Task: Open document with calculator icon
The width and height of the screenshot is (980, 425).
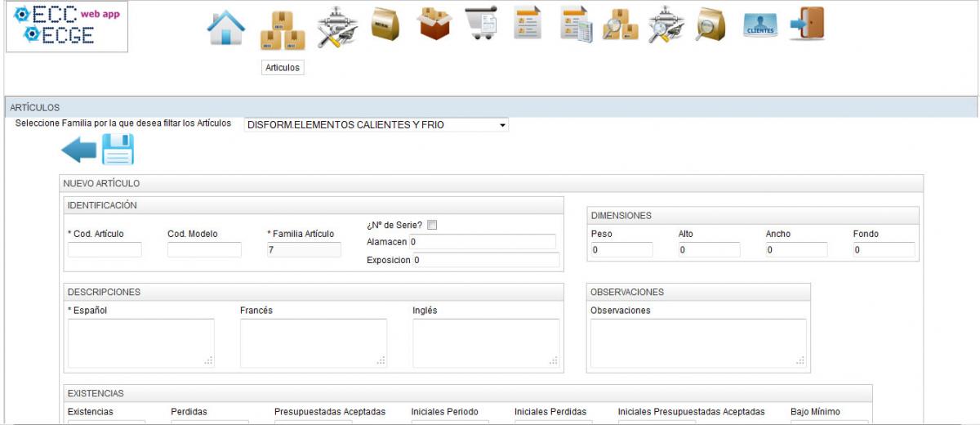Action: pos(577,25)
